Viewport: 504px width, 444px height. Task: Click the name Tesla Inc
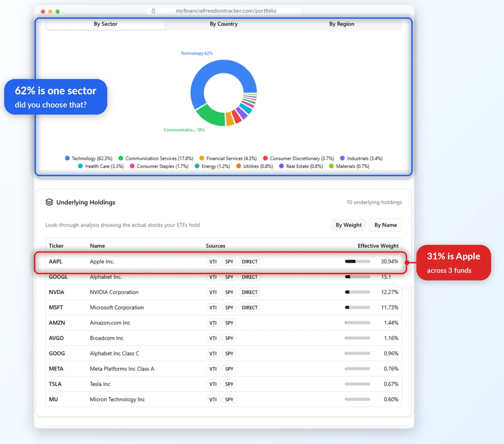click(x=100, y=384)
